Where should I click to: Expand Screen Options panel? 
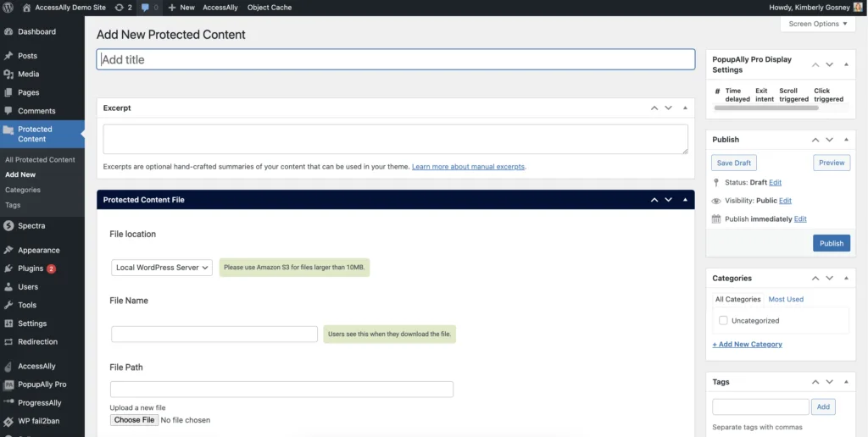[x=818, y=24]
